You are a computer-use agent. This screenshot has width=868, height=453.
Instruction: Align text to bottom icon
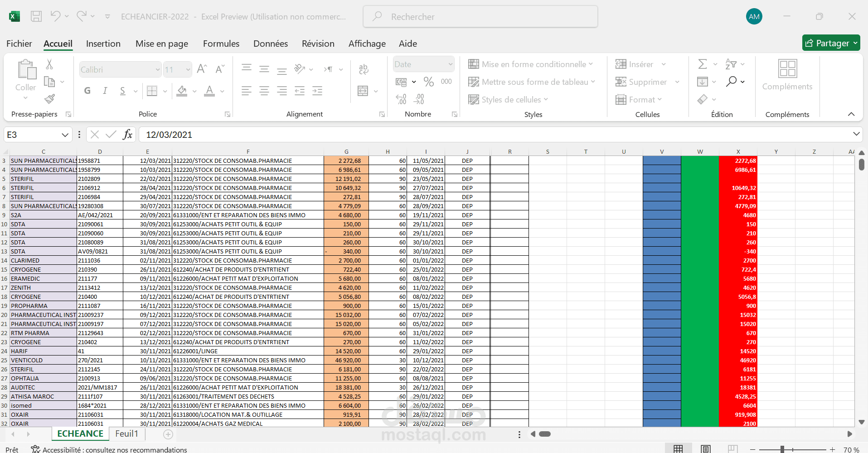[282, 71]
